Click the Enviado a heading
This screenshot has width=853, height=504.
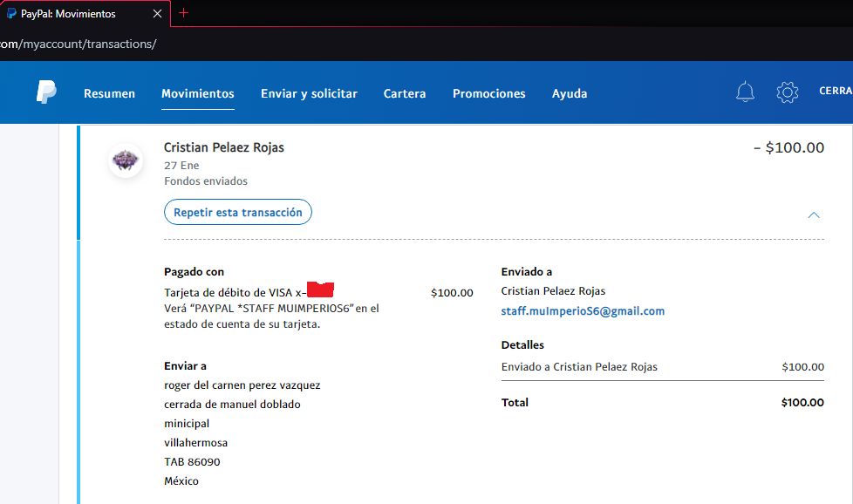pos(527,272)
